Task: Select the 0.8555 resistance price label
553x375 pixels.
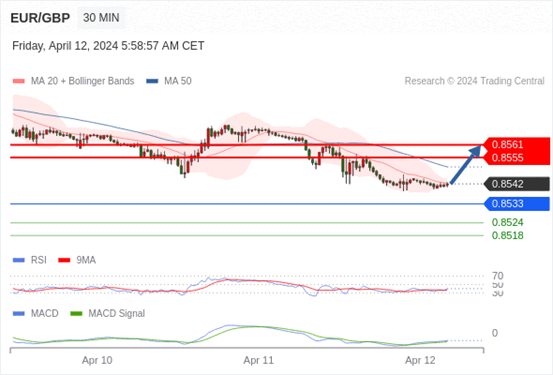Action: 517,158
